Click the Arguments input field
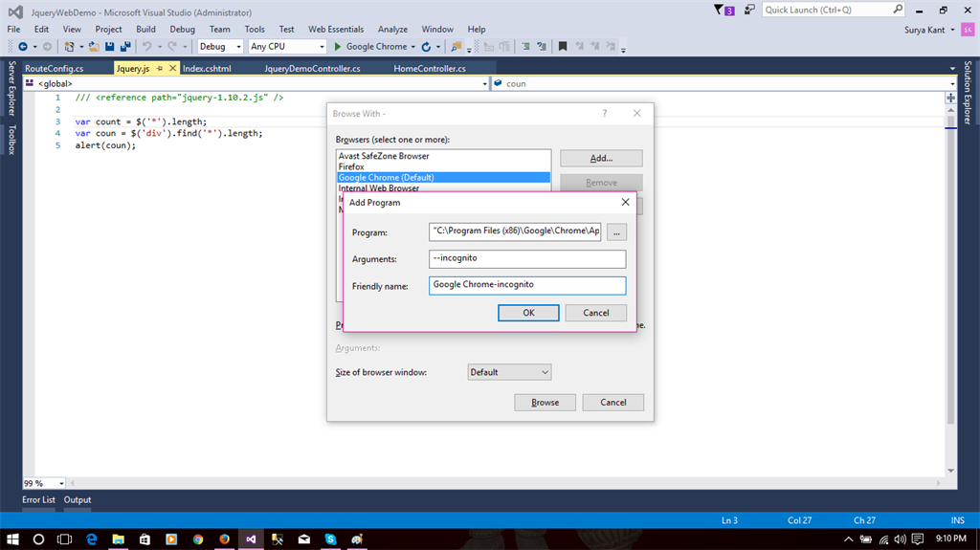Screen dimensions: 980x550 527,259
